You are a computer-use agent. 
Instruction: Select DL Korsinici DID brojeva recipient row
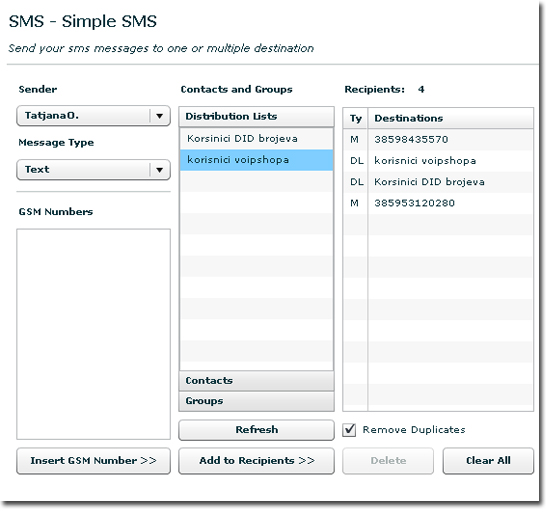click(x=438, y=182)
